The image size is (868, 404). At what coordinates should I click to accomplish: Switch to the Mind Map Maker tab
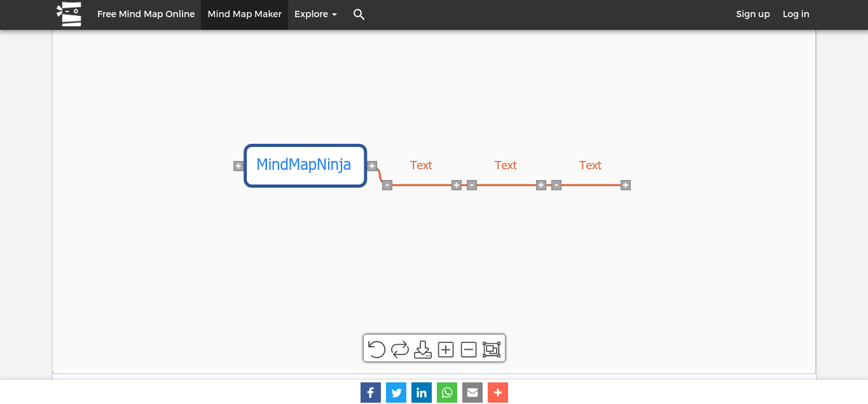pos(244,14)
